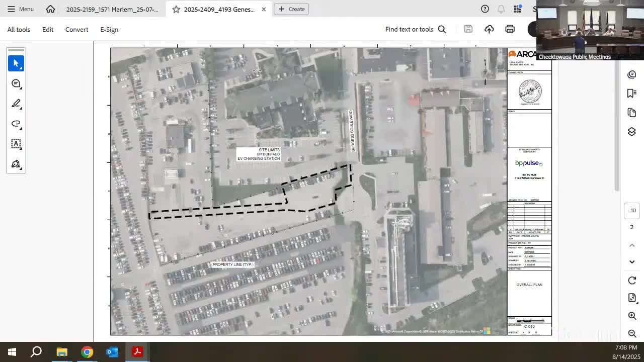Open the E-Sign menu item
Viewport: 644px width, 362px height.
point(109,29)
